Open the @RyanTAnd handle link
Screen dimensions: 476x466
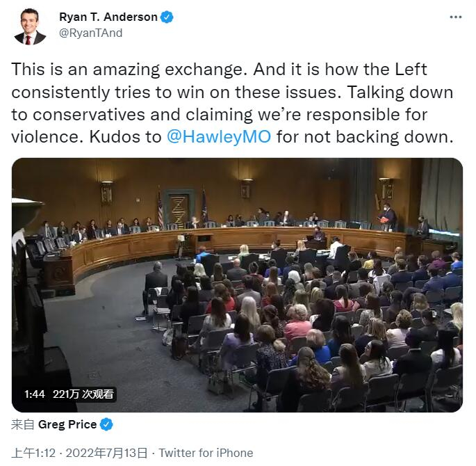(91, 33)
